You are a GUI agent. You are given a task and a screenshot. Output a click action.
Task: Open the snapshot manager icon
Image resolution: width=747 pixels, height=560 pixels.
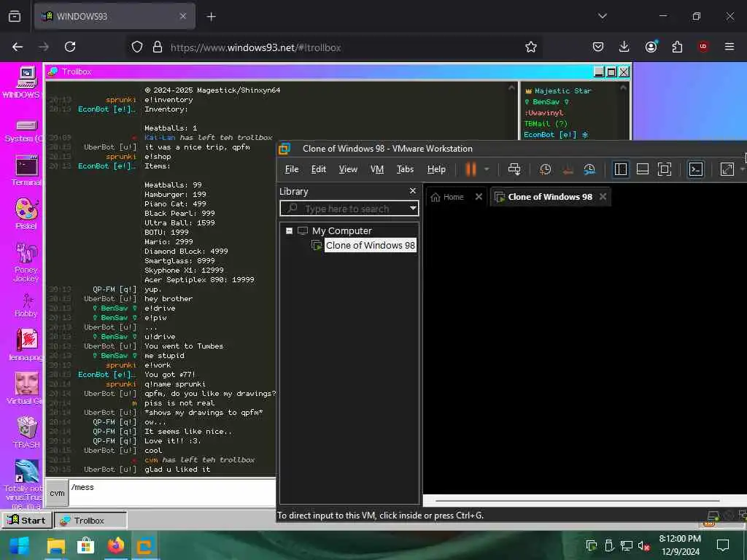[589, 169]
